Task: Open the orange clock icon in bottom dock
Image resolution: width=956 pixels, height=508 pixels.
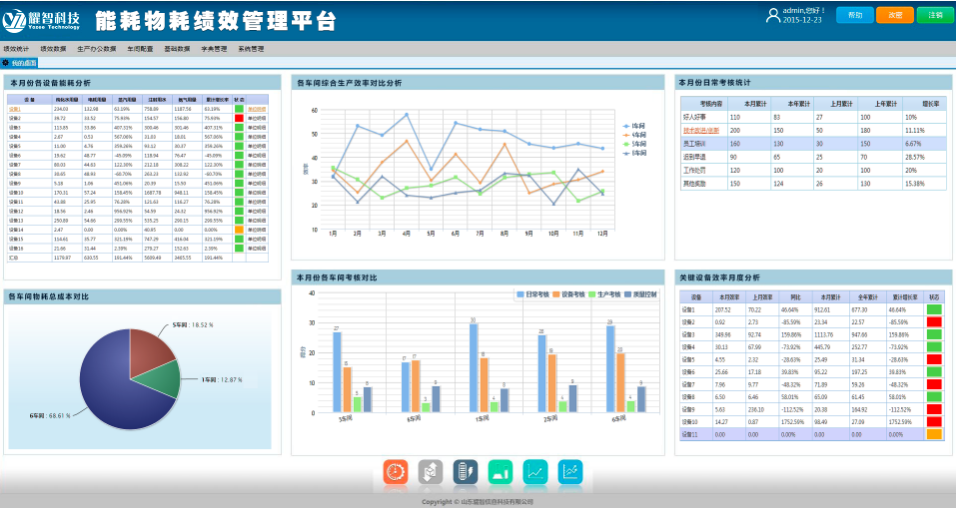Action: pos(396,471)
